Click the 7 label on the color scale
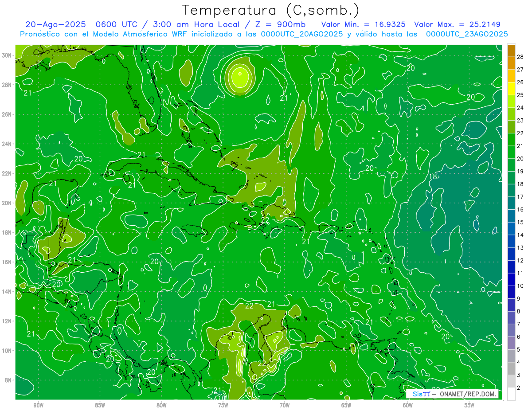The width and height of the screenshot is (532, 411). (519, 324)
